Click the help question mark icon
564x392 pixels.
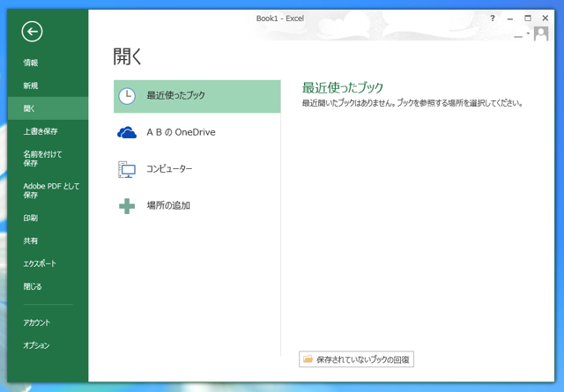click(493, 18)
